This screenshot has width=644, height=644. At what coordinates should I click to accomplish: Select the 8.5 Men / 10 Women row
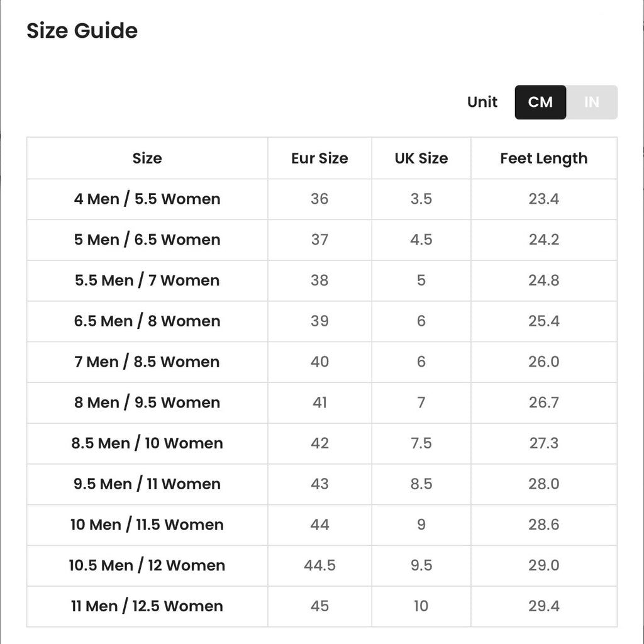322,443
